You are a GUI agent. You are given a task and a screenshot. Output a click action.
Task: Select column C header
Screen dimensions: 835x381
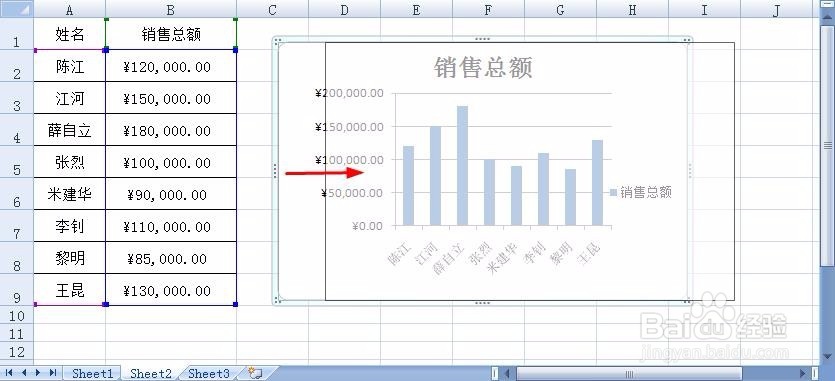pos(273,9)
